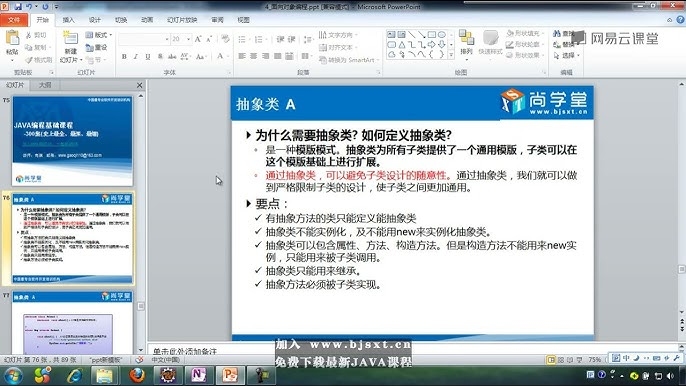Pick the cloud shape in shapes gallery
The image size is (686, 386).
392,55
